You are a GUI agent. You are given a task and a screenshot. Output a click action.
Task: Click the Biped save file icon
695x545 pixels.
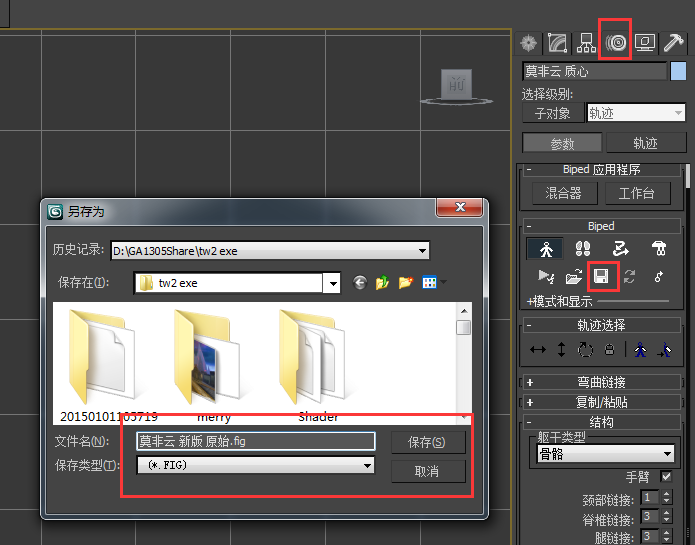pos(602,276)
